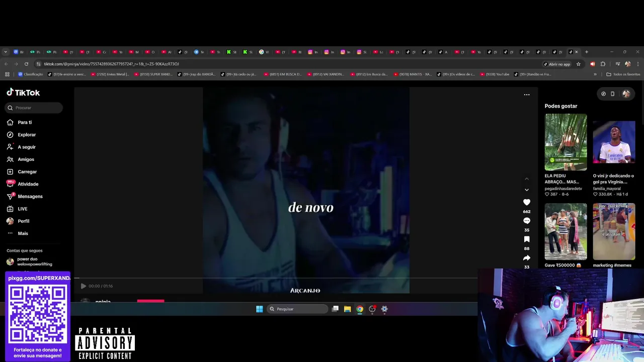Expand hidden bookmarks chevron
The image size is (644, 362).
click(595, 74)
